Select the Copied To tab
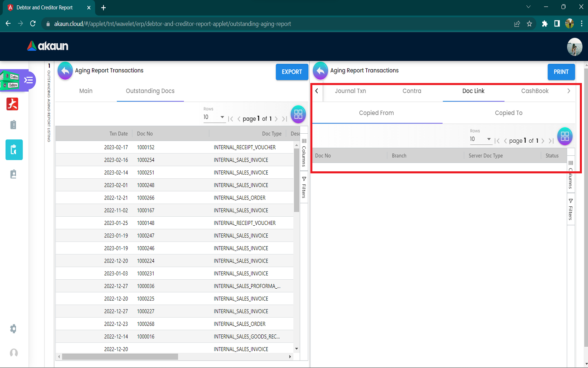Viewport: 588px width, 368px height. pyautogui.click(x=508, y=113)
